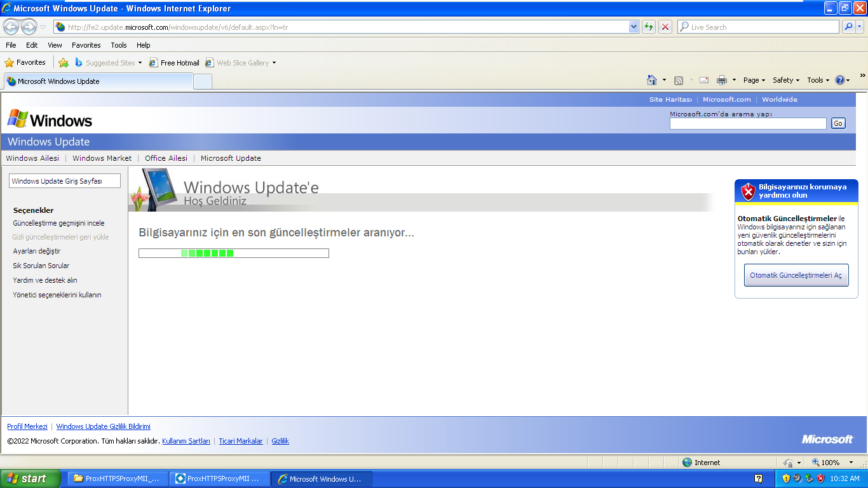Open the Page command bar menu
Viewport: 868px width, 488px height.
754,80
